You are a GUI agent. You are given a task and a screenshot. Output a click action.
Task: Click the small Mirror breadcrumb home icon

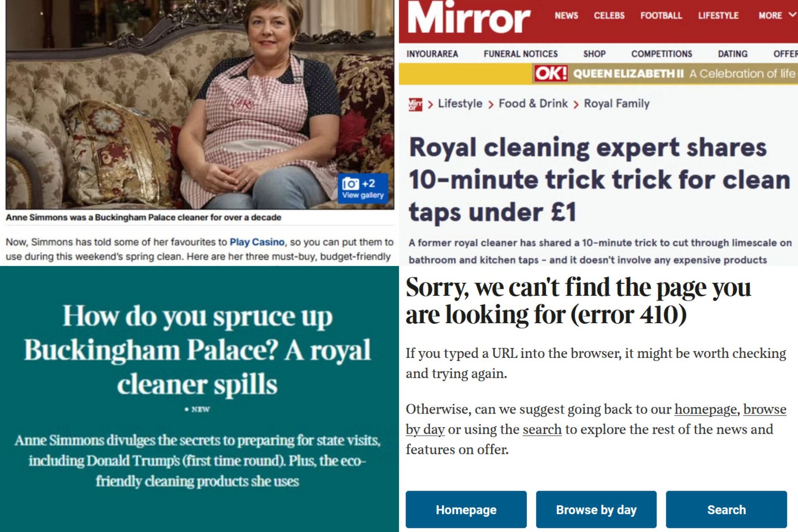point(415,104)
